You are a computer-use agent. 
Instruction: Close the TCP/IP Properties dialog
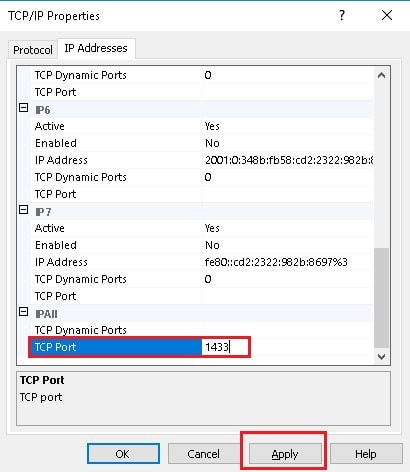click(387, 15)
